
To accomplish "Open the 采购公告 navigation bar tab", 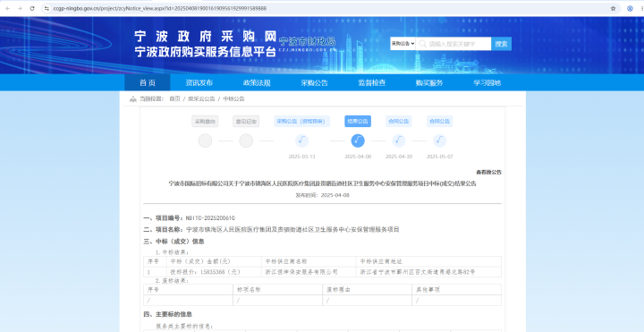I will [x=314, y=82].
